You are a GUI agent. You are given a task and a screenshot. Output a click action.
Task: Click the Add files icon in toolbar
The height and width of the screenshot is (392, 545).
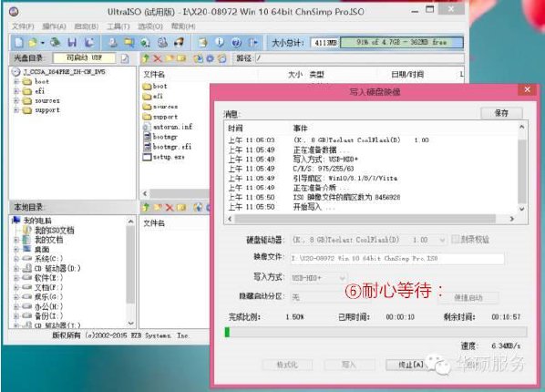click(202, 43)
